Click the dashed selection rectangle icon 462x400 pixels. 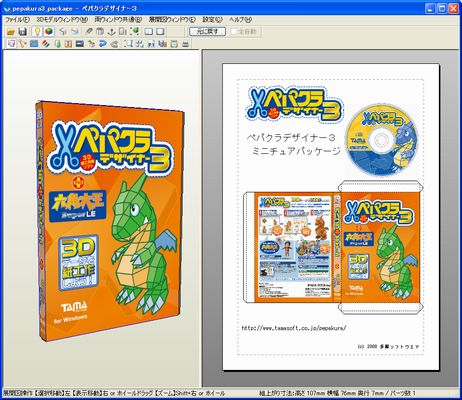tap(128, 43)
